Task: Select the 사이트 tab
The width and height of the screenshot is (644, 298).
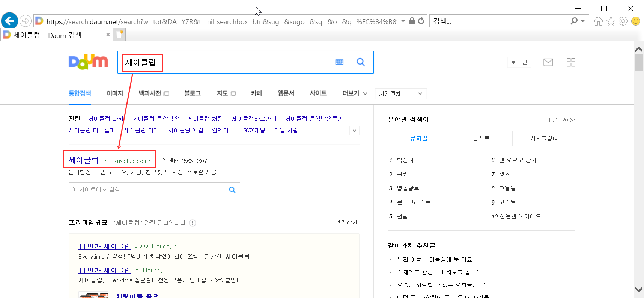Action: coord(318,93)
